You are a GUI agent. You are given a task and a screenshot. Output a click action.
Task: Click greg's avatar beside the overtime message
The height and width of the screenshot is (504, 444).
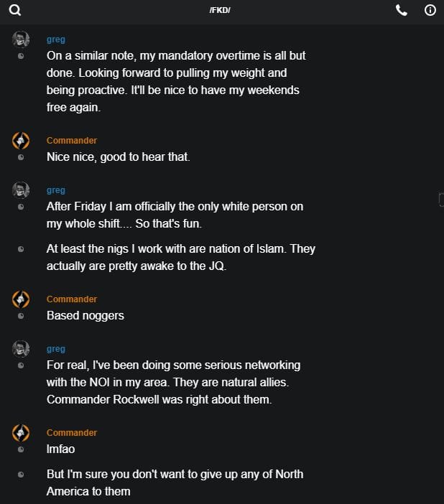tap(21, 39)
